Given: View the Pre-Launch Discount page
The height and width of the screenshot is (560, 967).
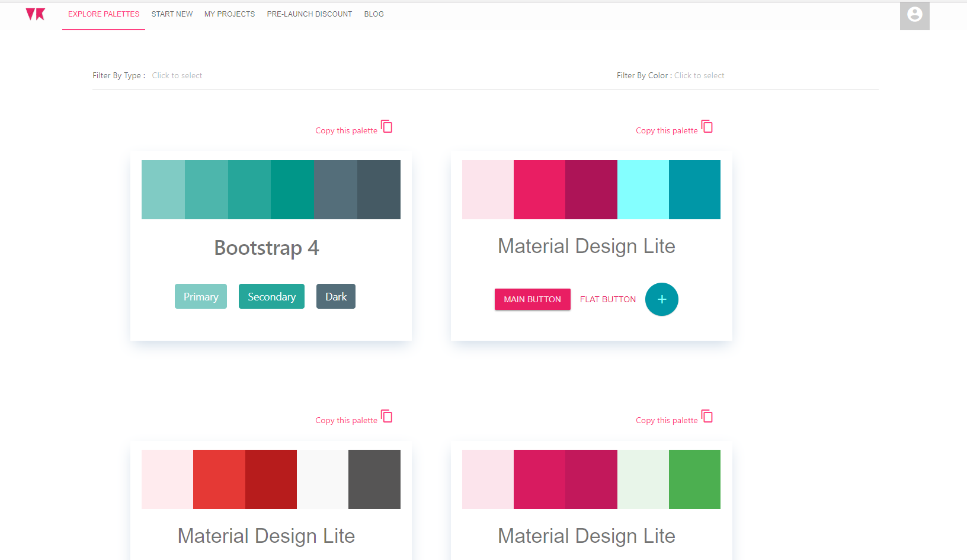Looking at the screenshot, I should point(309,14).
